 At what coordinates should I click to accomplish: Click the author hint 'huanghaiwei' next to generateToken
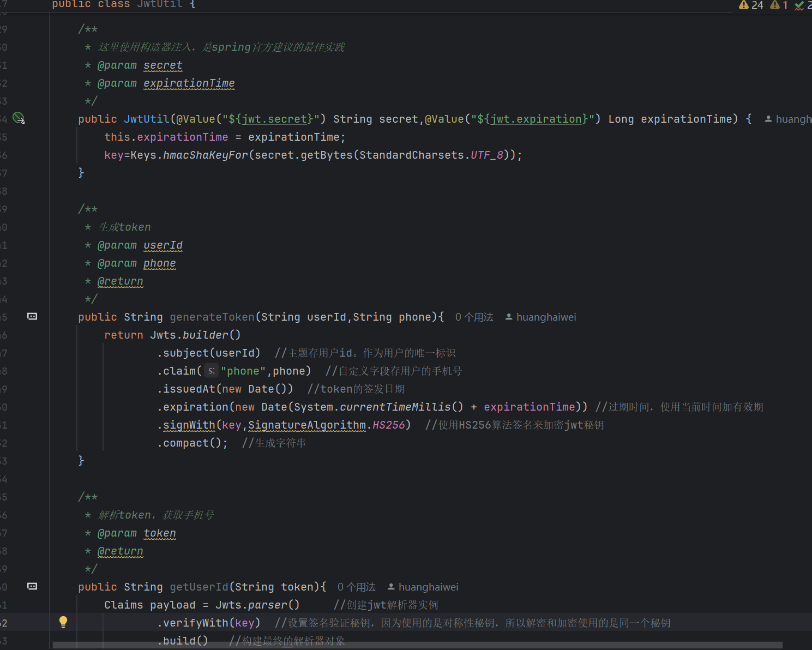click(x=540, y=317)
